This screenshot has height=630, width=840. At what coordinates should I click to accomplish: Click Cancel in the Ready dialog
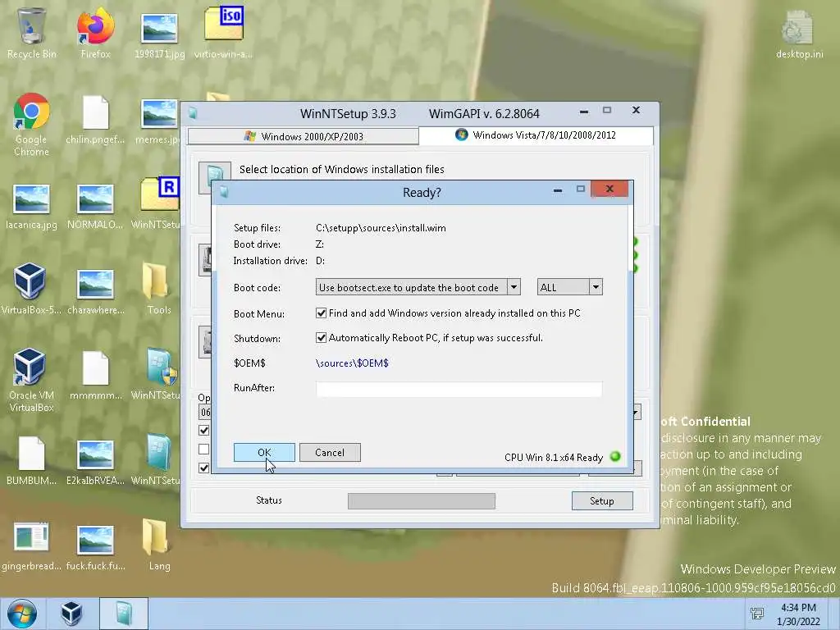click(x=330, y=452)
